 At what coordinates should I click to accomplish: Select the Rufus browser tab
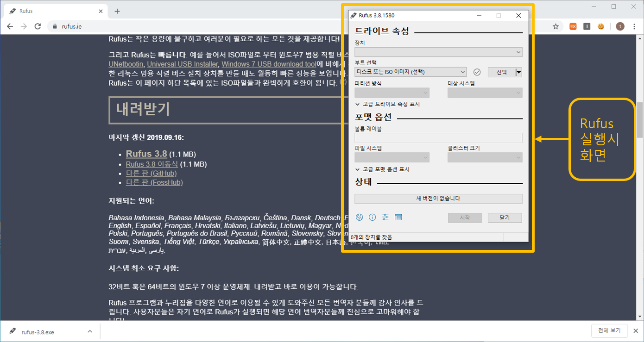click(x=56, y=11)
